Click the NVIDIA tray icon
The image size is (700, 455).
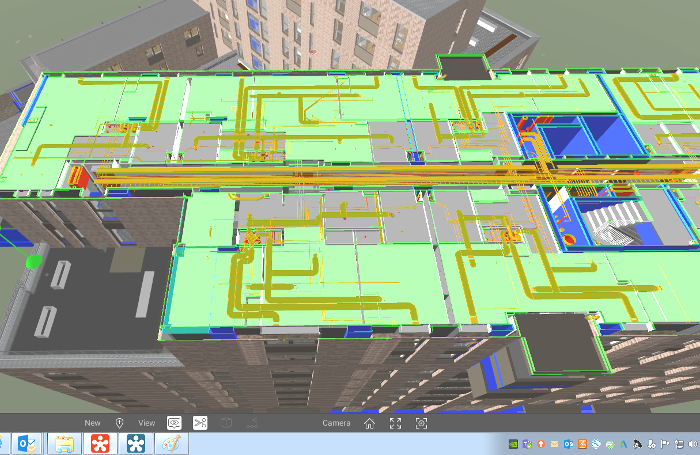coord(513,444)
